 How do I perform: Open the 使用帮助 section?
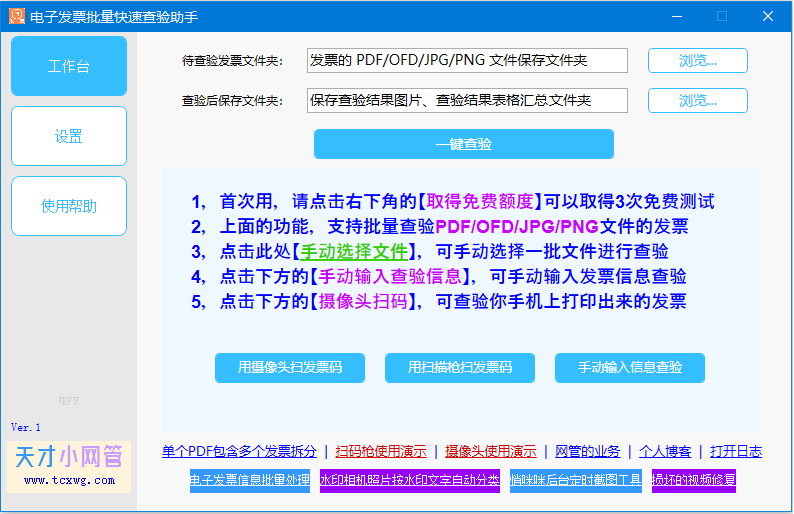point(69,206)
